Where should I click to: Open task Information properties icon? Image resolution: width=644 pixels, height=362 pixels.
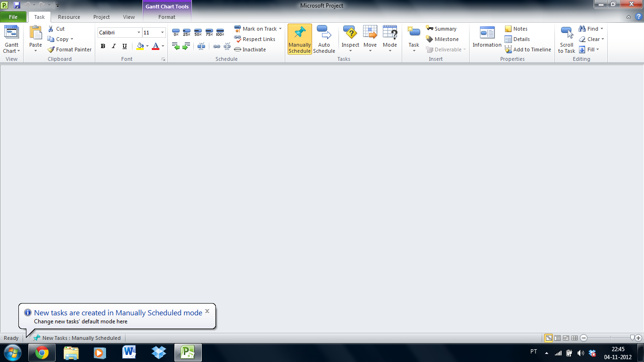coord(487,33)
